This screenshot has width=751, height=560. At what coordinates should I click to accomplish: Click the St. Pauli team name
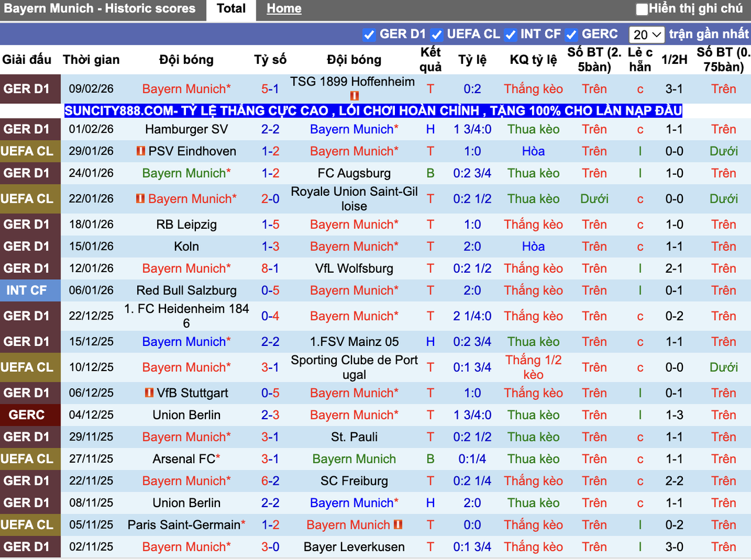(x=354, y=437)
